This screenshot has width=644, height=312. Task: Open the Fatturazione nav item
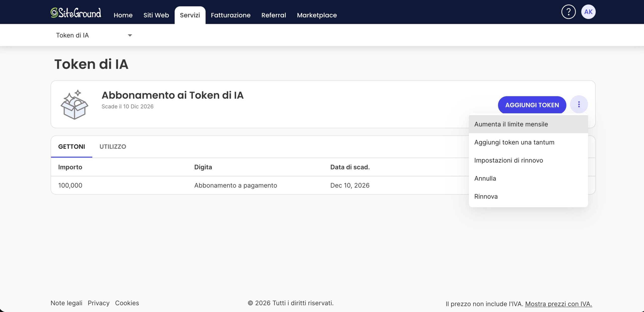[230, 15]
